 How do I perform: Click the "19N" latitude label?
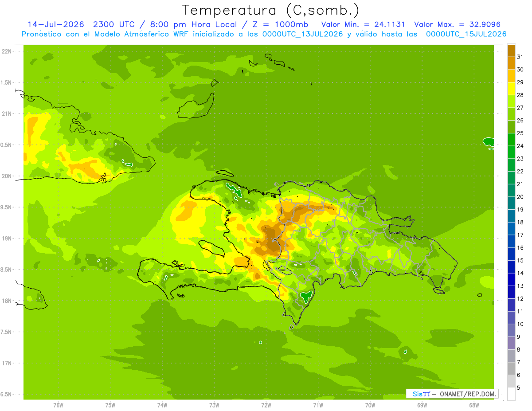7,239
